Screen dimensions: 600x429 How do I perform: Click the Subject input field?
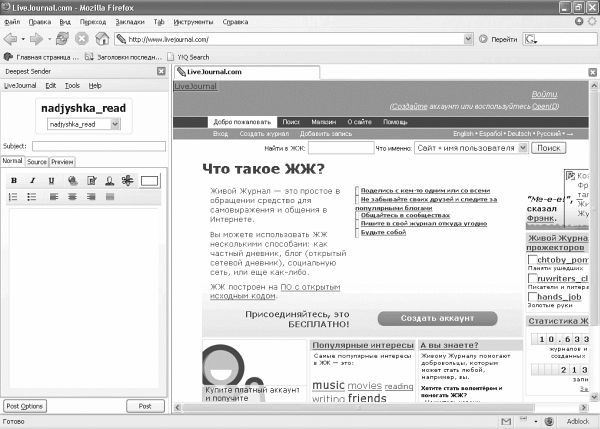pos(99,146)
